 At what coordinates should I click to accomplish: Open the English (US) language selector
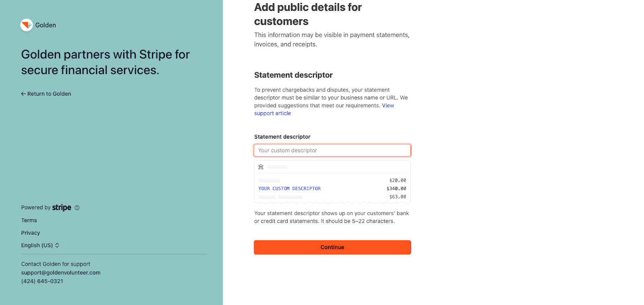37,245
